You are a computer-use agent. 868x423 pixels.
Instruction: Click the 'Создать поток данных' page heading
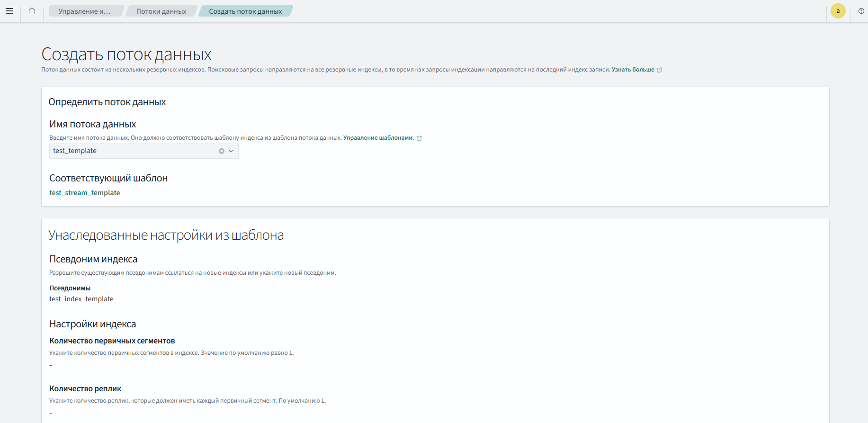coord(126,54)
